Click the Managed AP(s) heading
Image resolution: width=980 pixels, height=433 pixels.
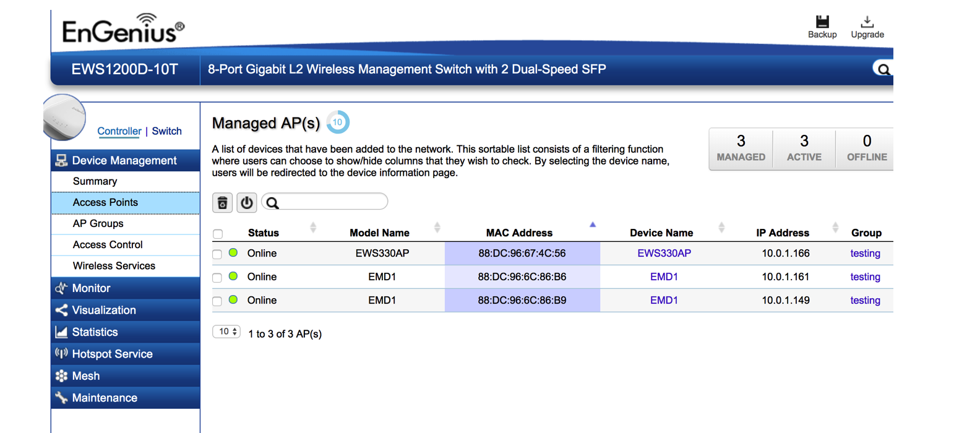266,123
